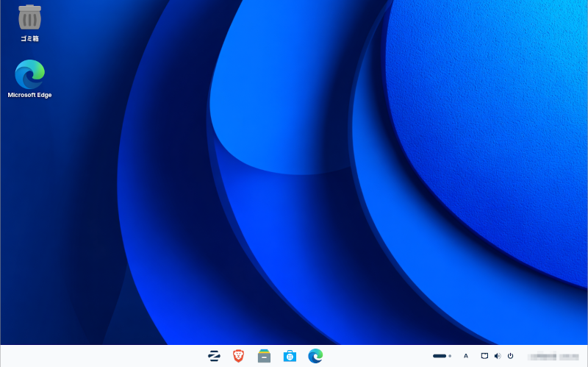Open the network display tray icon
588x367 pixels.
pos(484,356)
